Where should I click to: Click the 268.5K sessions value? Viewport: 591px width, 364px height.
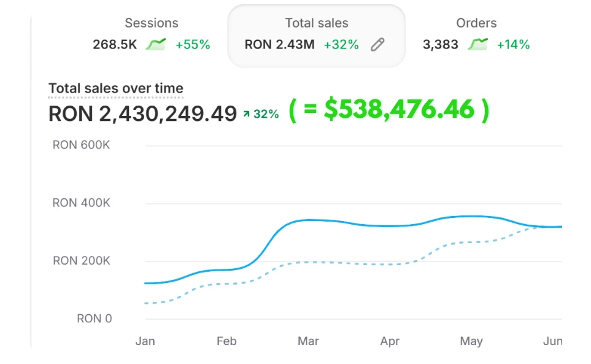[115, 44]
